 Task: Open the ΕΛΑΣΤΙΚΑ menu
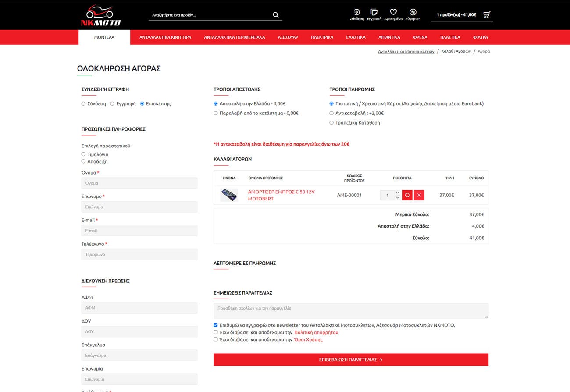click(x=356, y=37)
